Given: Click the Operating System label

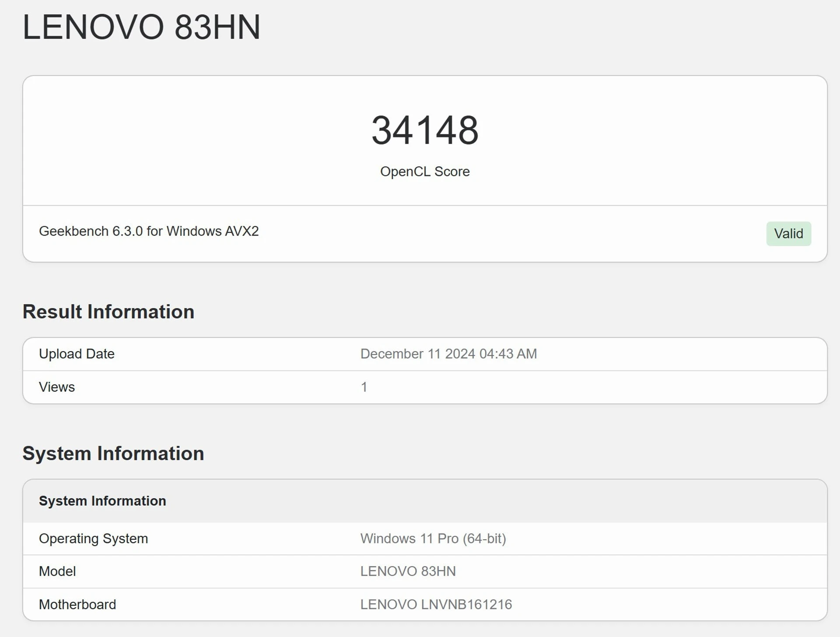Looking at the screenshot, I should (x=93, y=538).
